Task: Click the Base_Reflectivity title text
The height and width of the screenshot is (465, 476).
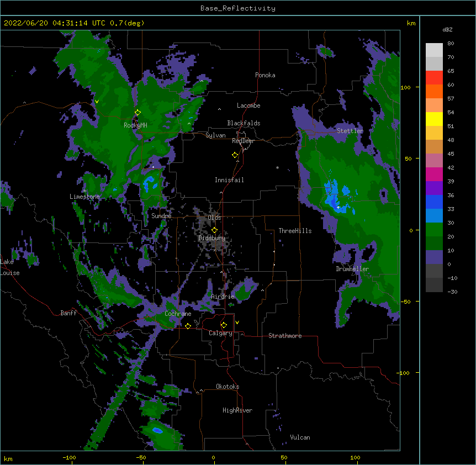Action: [238, 8]
